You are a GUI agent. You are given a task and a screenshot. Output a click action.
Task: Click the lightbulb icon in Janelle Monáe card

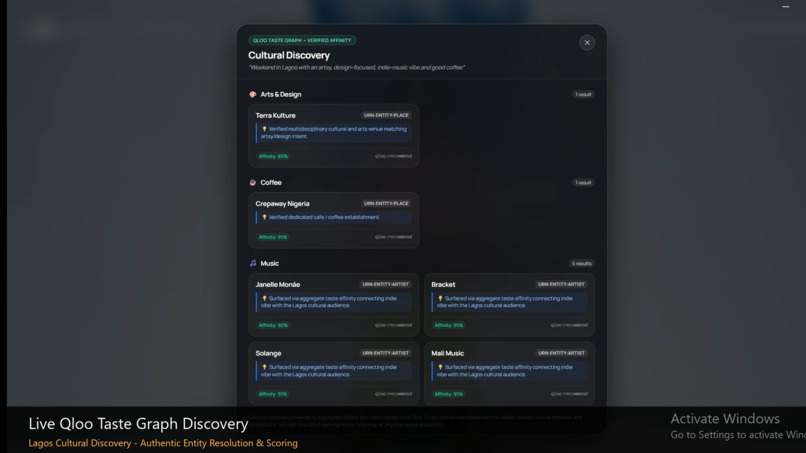point(264,298)
